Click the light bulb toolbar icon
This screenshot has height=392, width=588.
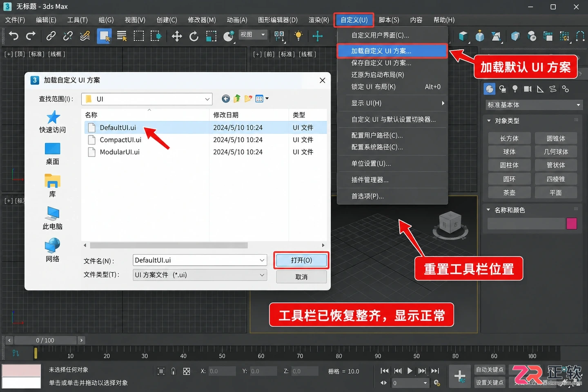click(x=298, y=36)
